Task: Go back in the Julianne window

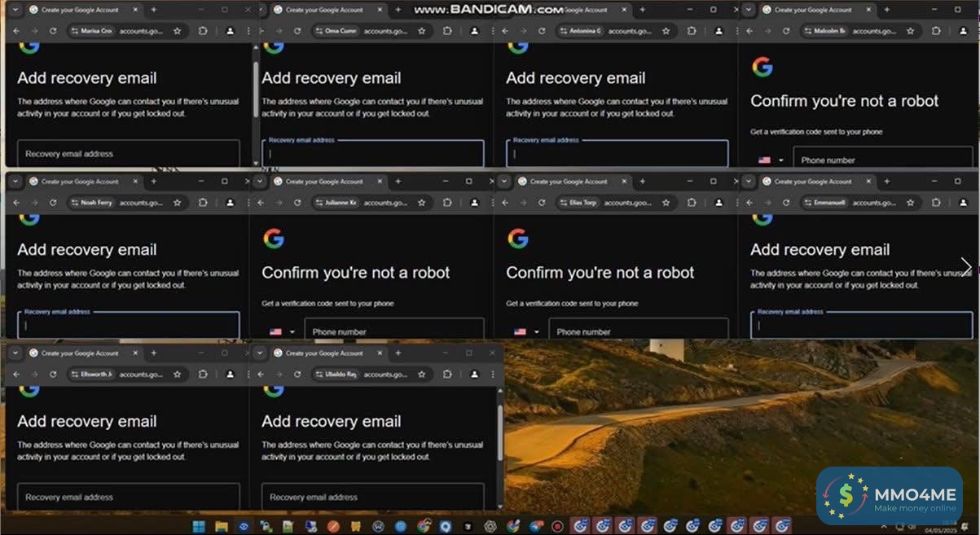Action: pyautogui.click(x=260, y=203)
